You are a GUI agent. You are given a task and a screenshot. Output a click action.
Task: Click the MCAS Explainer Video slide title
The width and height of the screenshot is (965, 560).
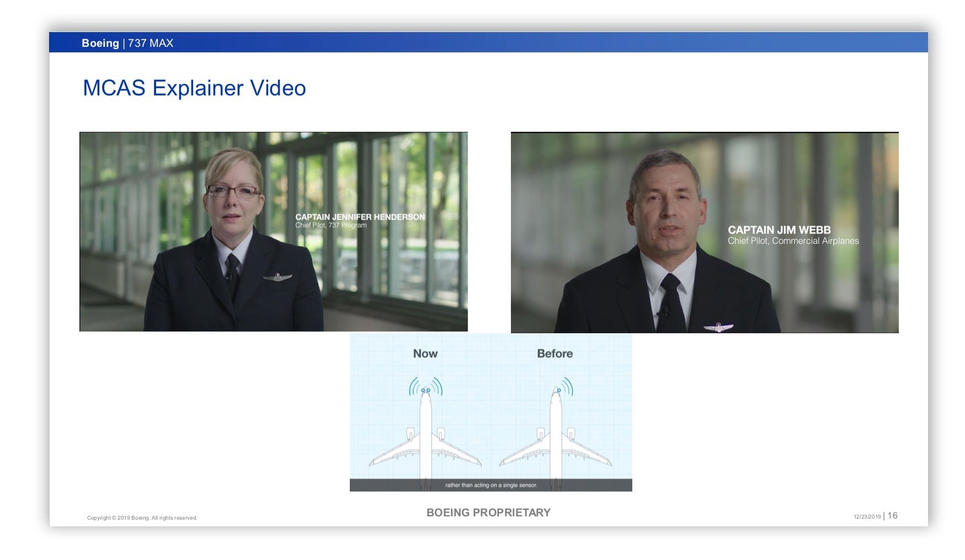coord(194,88)
